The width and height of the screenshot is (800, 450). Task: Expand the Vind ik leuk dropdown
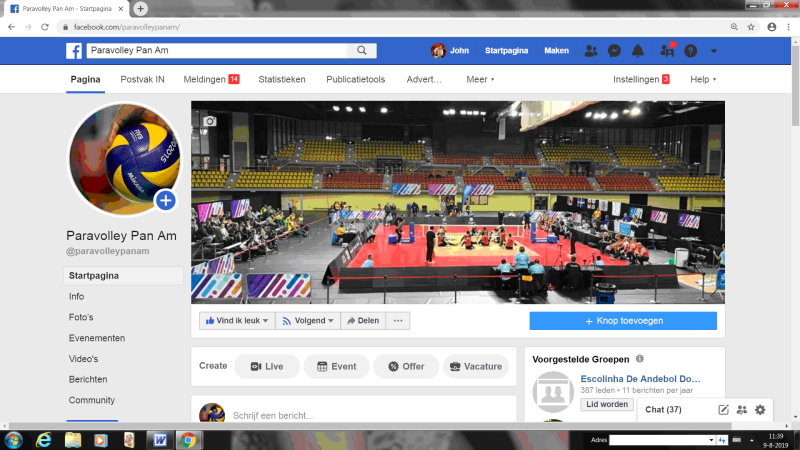tap(265, 321)
